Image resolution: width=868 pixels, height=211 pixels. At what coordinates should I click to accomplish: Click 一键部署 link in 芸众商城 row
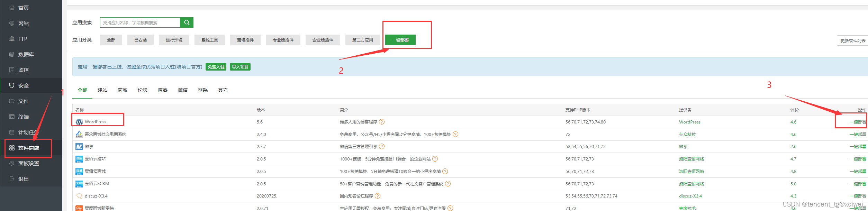(x=858, y=134)
